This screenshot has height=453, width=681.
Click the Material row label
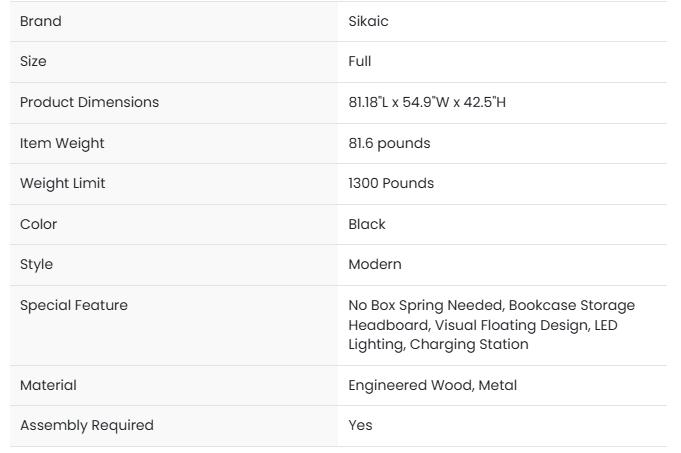point(48,385)
